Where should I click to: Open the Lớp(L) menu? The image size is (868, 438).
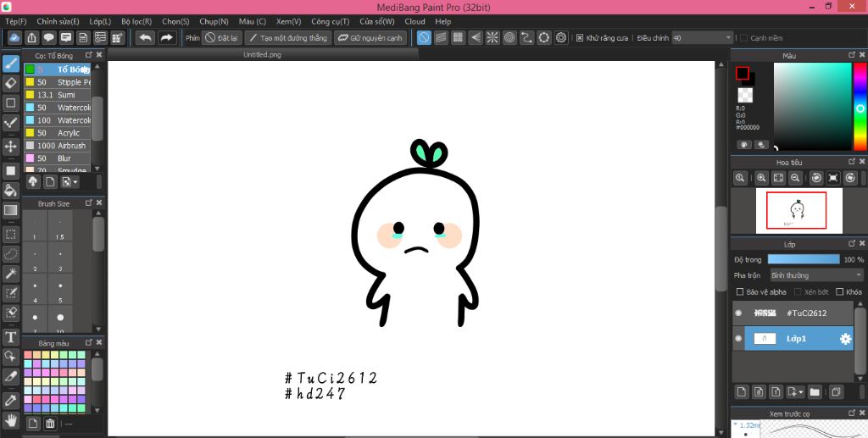100,21
